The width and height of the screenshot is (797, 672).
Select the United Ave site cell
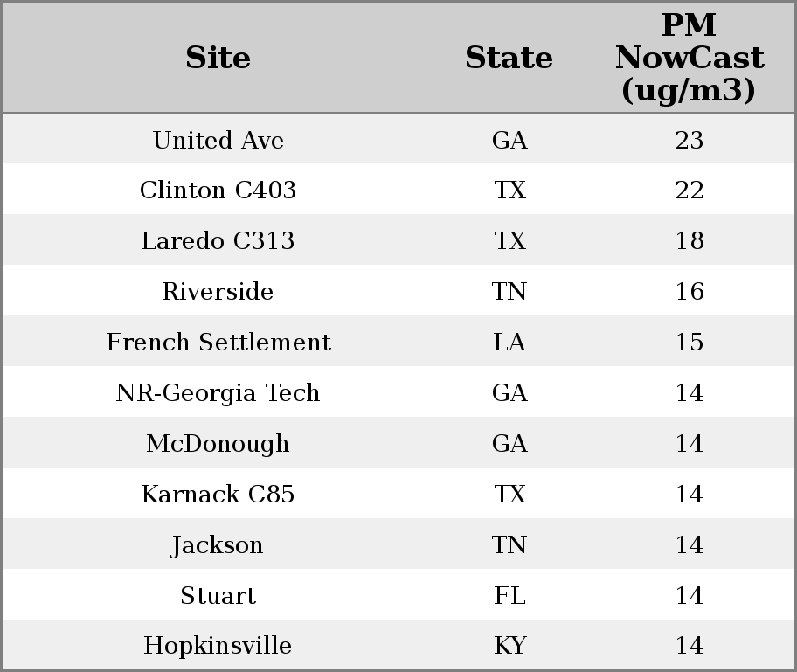click(x=218, y=141)
